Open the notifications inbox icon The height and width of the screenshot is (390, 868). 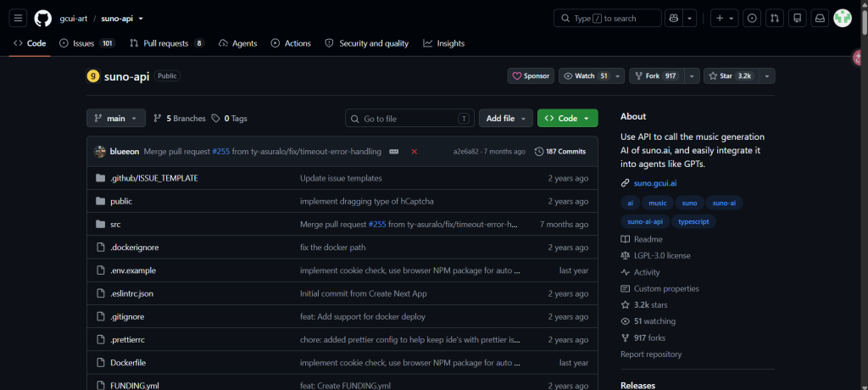(x=820, y=19)
